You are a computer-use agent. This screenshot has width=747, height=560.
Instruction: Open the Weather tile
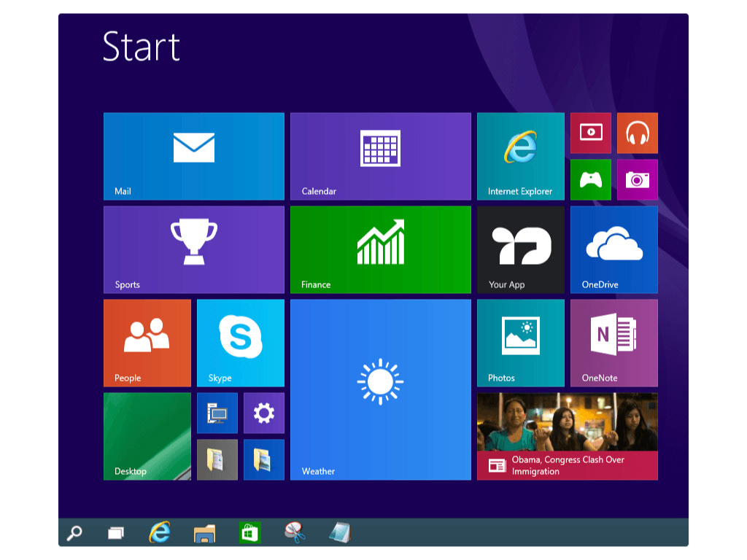(381, 389)
